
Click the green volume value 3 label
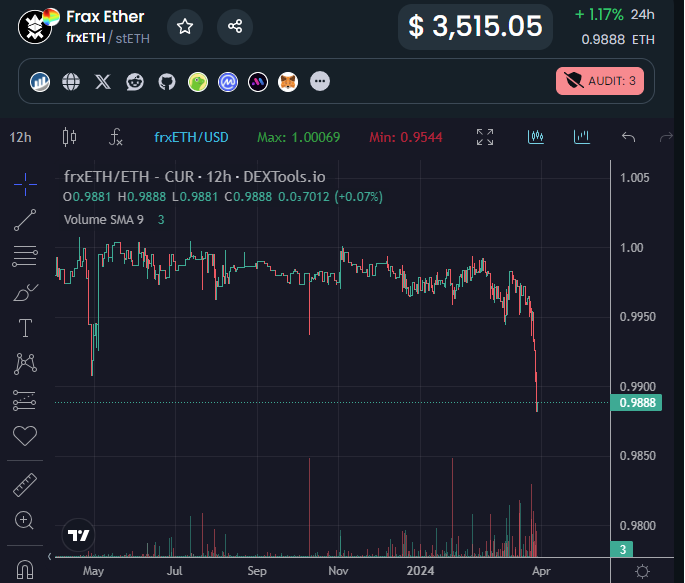tap(623, 549)
